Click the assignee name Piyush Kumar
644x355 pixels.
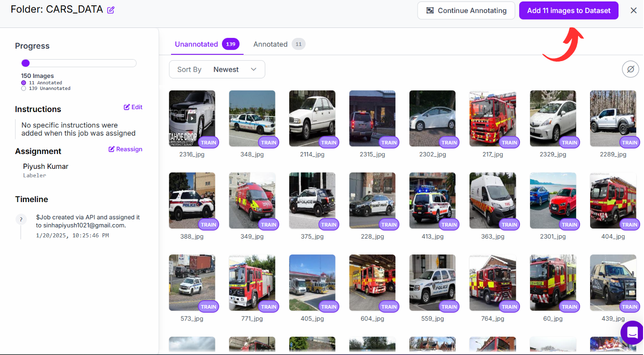[46, 166]
